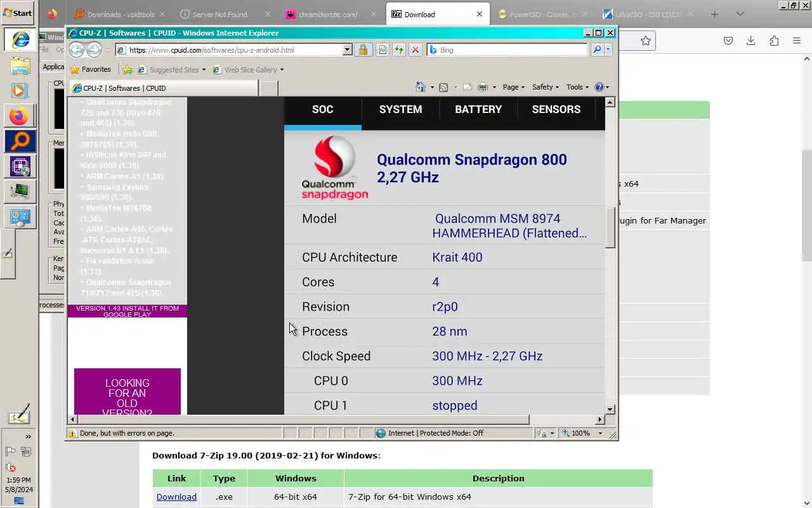Toggle the Compatibility View icon
The image size is (812, 508).
pyautogui.click(x=382, y=50)
